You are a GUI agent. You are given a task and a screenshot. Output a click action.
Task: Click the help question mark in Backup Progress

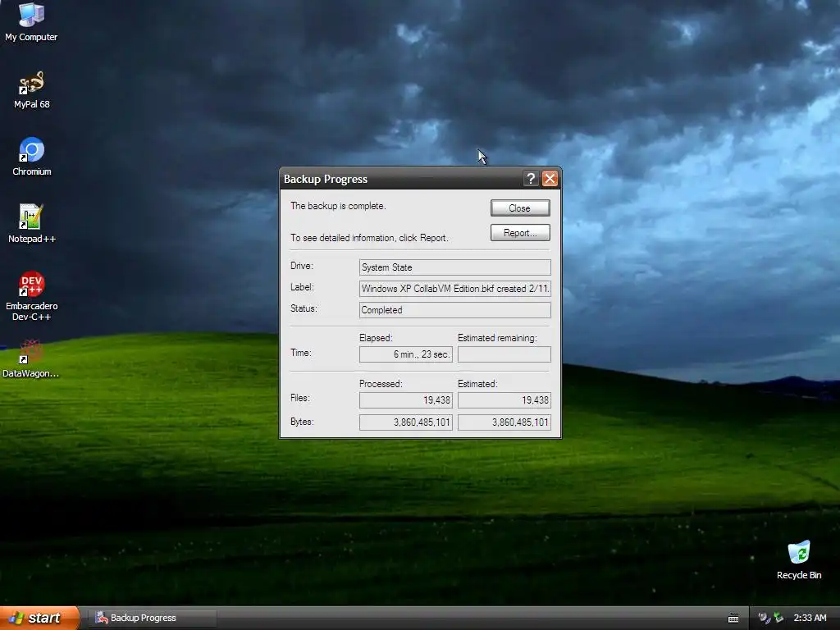tap(531, 178)
